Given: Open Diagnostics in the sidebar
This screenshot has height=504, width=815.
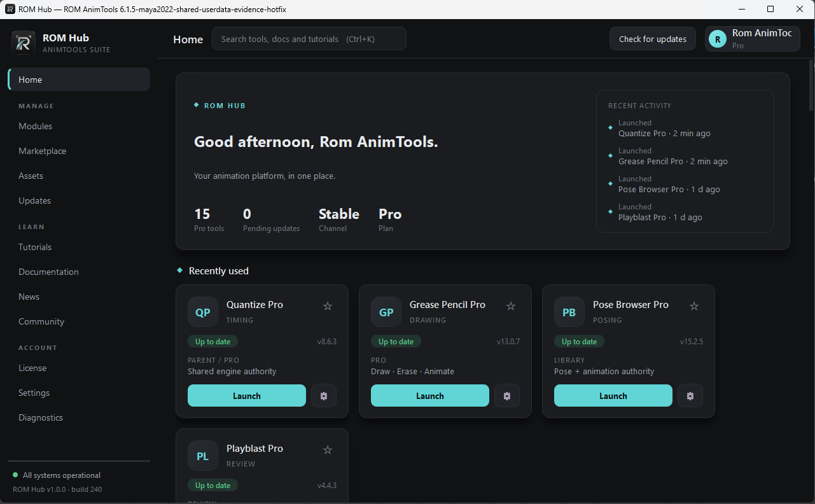Looking at the screenshot, I should tap(79, 417).
